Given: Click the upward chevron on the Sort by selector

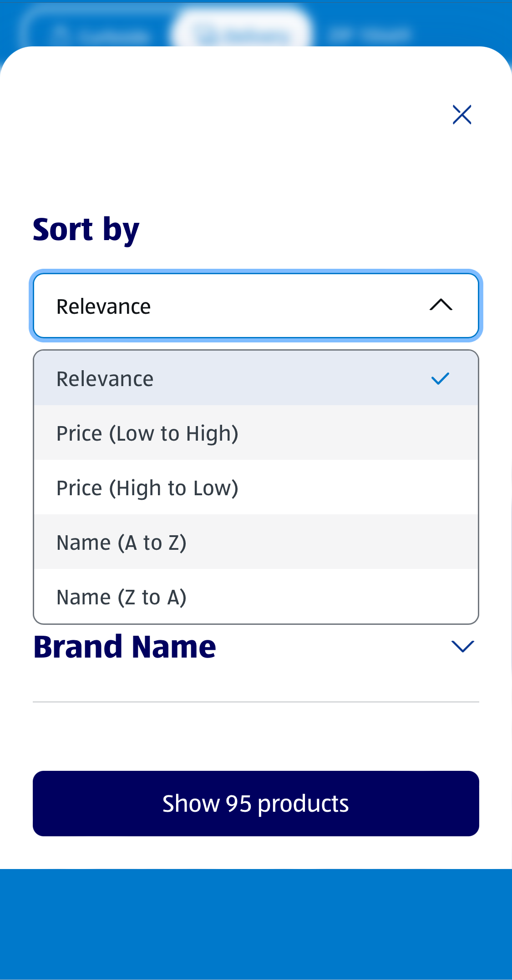Looking at the screenshot, I should point(441,305).
